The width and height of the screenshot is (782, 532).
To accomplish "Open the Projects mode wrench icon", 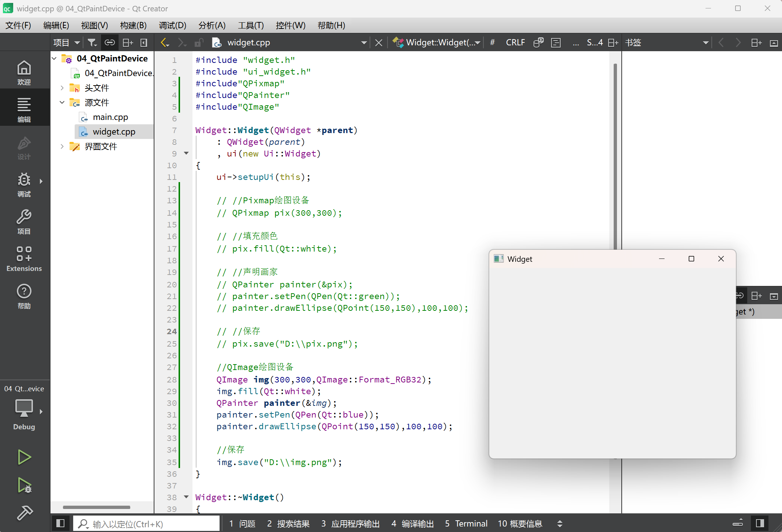I will coord(24,222).
